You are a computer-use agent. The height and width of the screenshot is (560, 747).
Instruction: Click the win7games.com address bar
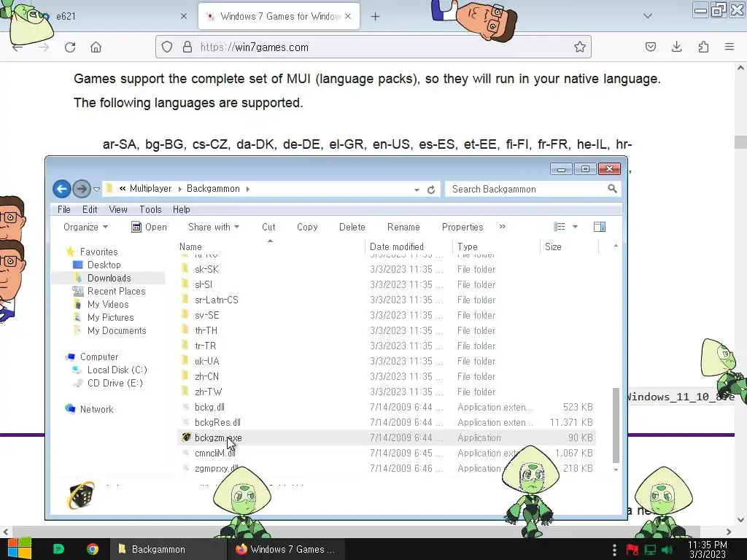click(373, 47)
